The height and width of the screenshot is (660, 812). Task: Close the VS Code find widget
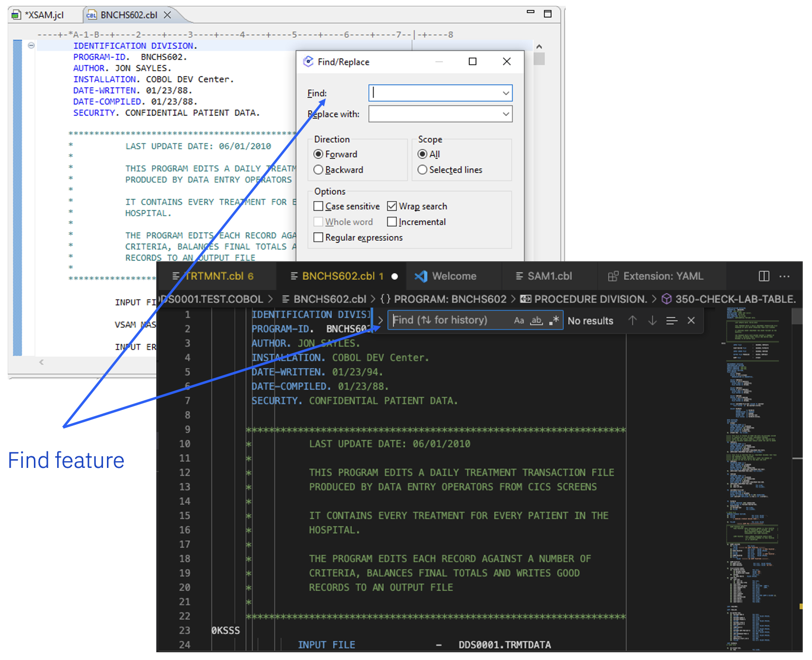tap(691, 320)
